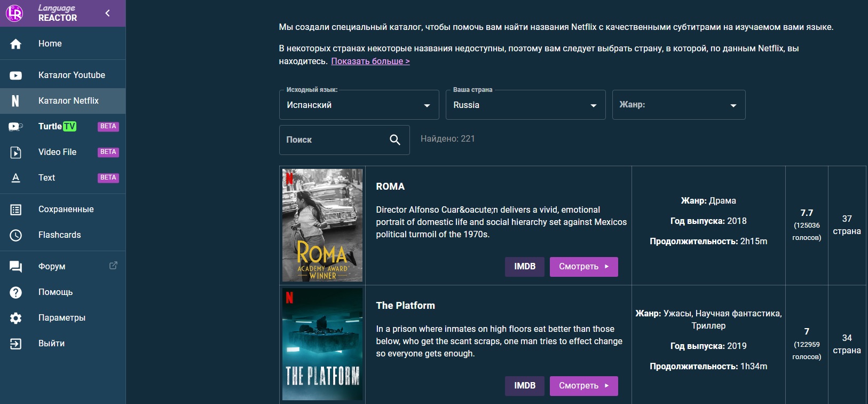Open the Home menu item
This screenshot has width=868, height=404.
(x=63, y=44)
